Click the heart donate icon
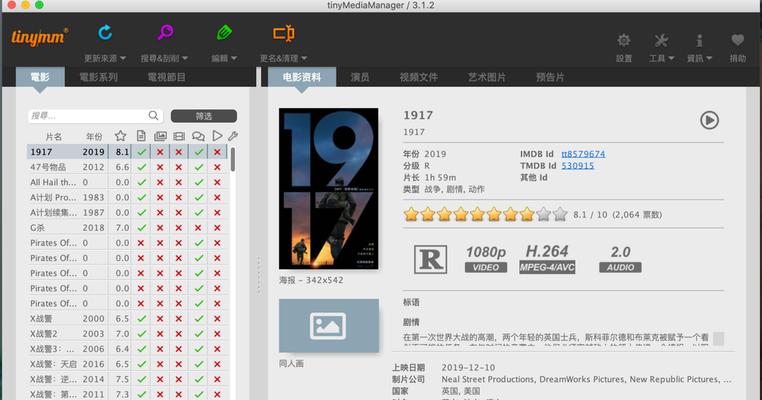762x400 pixels. [x=738, y=40]
